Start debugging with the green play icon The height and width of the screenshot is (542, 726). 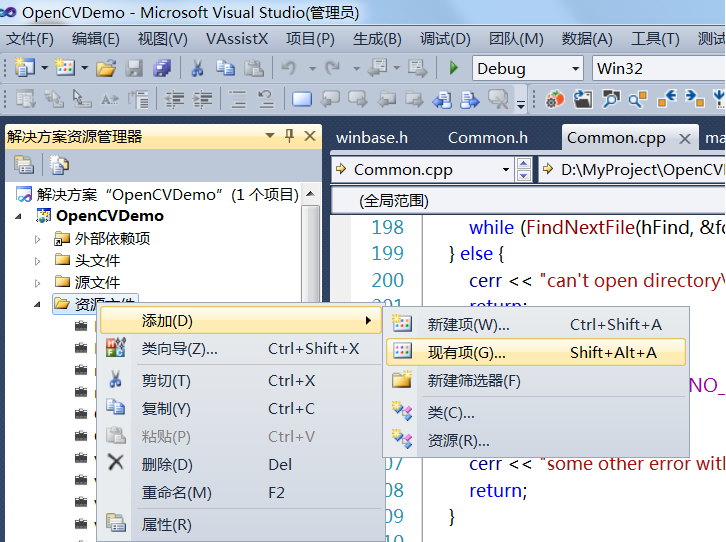(x=454, y=69)
